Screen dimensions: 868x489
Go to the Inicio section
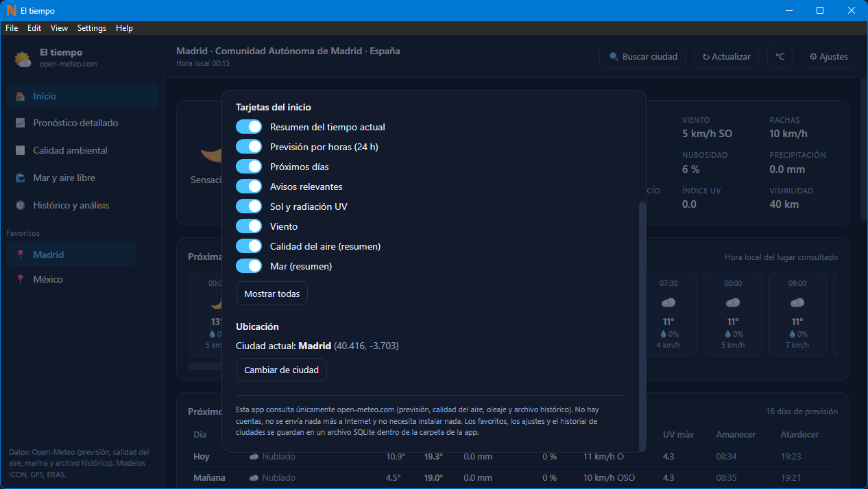point(83,96)
